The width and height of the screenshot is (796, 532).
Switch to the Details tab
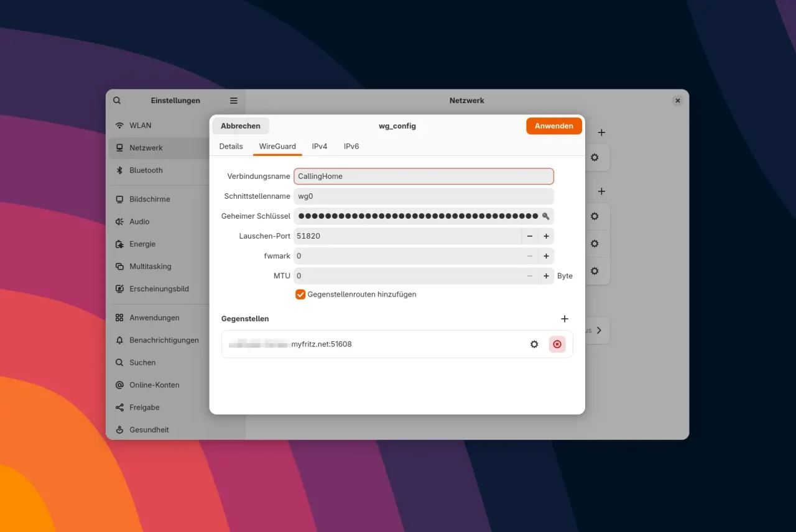231,147
